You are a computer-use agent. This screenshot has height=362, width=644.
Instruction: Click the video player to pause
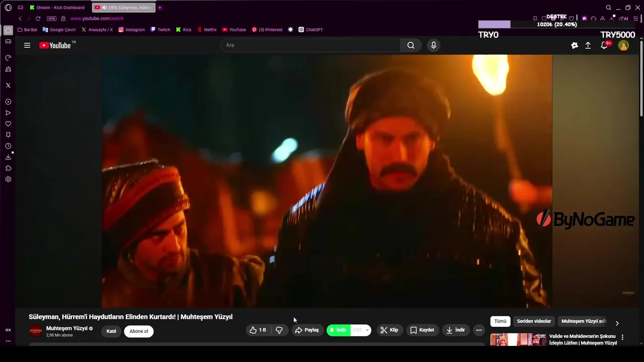tap(327, 181)
